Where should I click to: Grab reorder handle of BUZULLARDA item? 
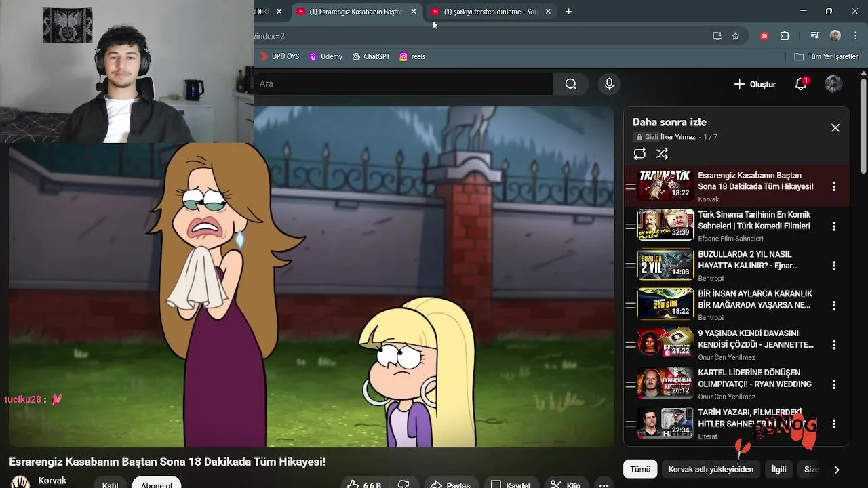tap(631, 265)
